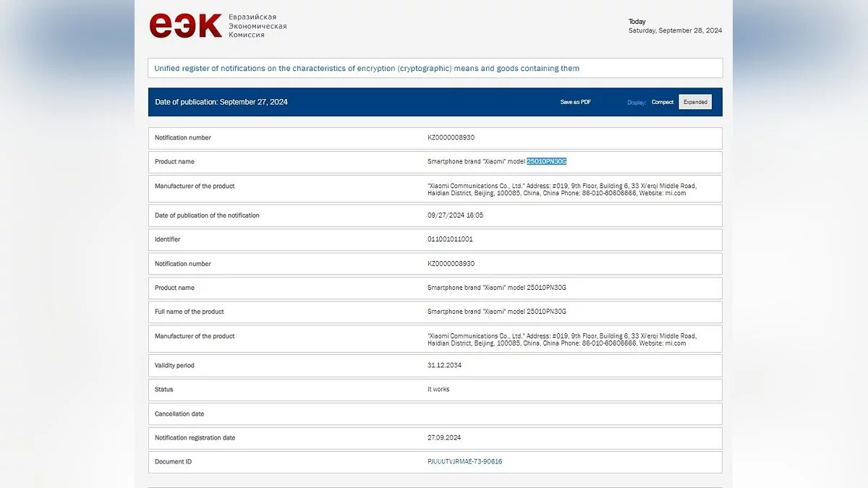Open the Document ID link PJUUUTVJRMAE-73-90616

coord(465,461)
